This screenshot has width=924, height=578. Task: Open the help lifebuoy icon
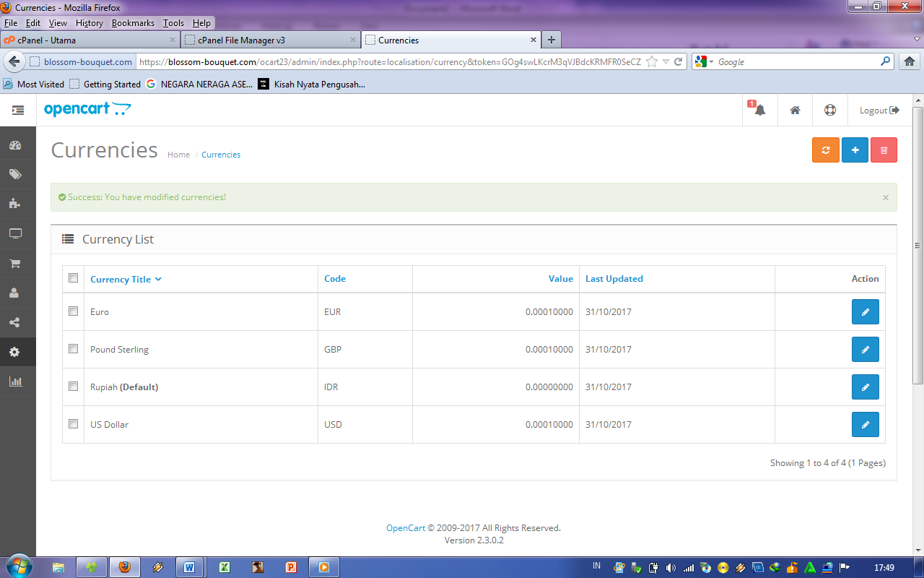830,111
